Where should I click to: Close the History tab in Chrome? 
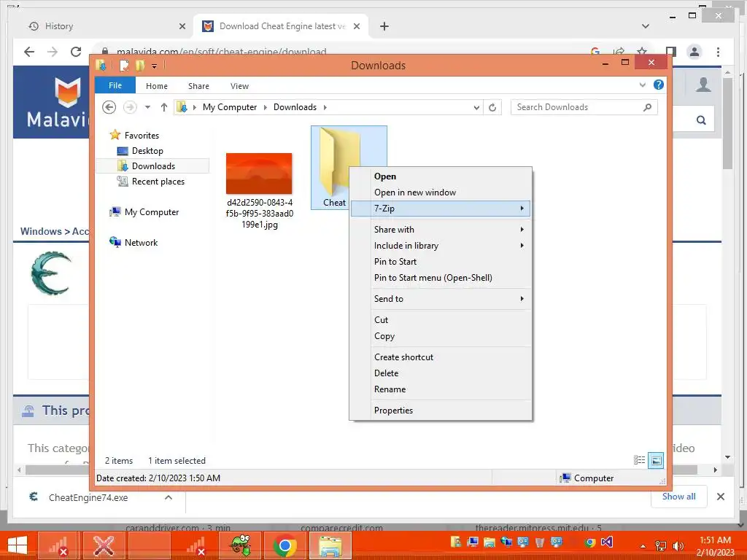(x=182, y=27)
